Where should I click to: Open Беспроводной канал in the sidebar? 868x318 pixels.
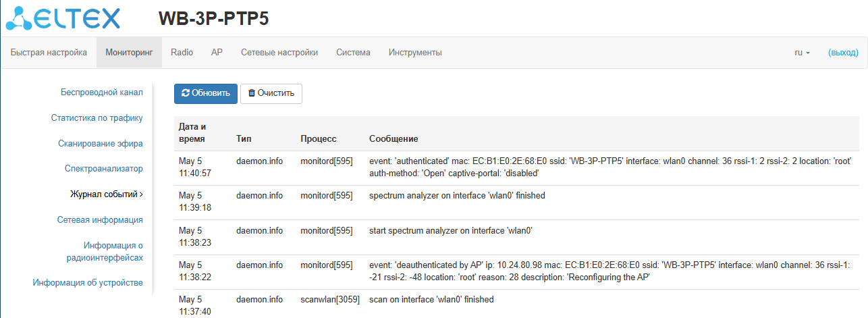click(x=101, y=92)
